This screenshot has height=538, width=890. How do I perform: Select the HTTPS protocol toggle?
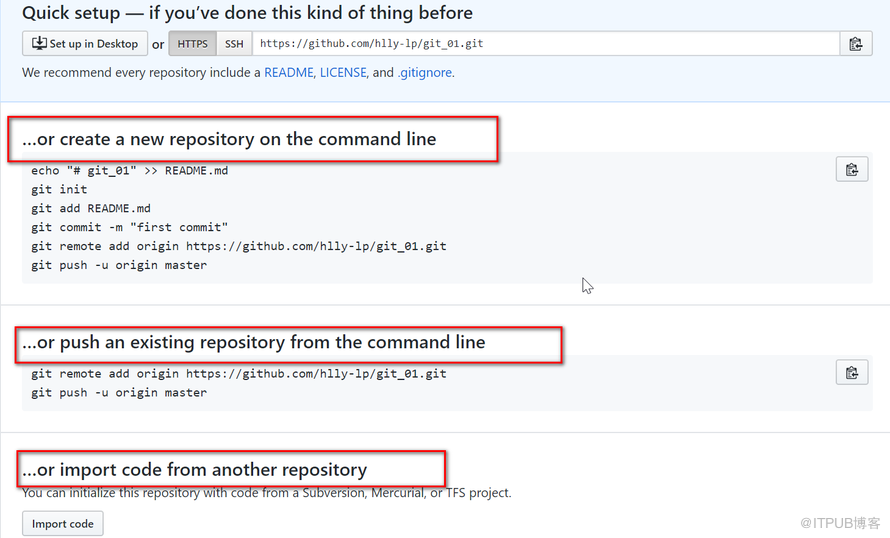coord(192,44)
